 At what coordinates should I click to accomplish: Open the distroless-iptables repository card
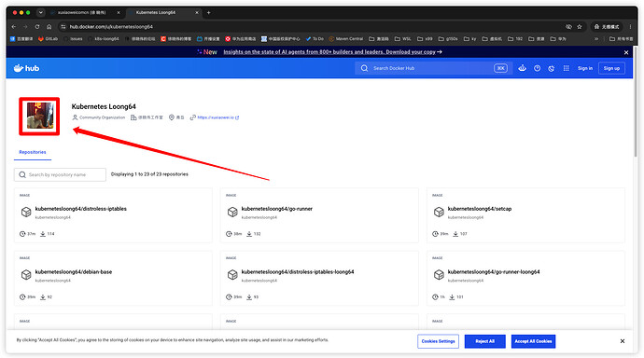point(113,215)
